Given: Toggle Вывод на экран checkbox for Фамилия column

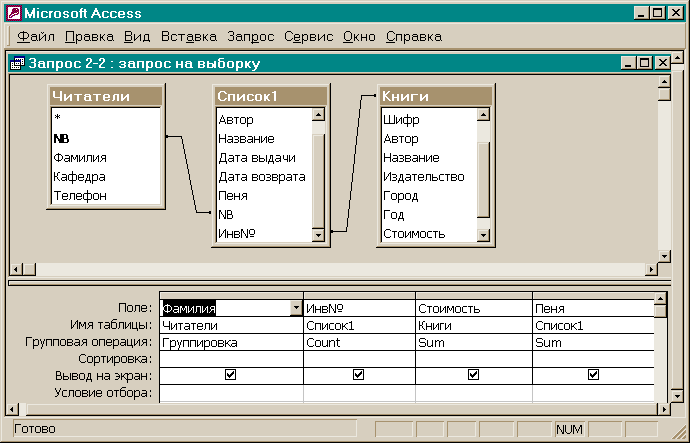Looking at the screenshot, I should pos(231,374).
